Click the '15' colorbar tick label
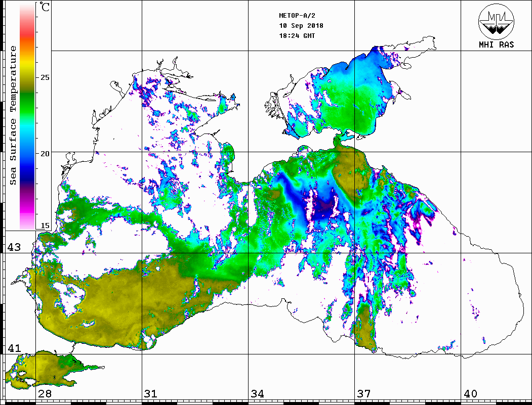 [x=45, y=226]
